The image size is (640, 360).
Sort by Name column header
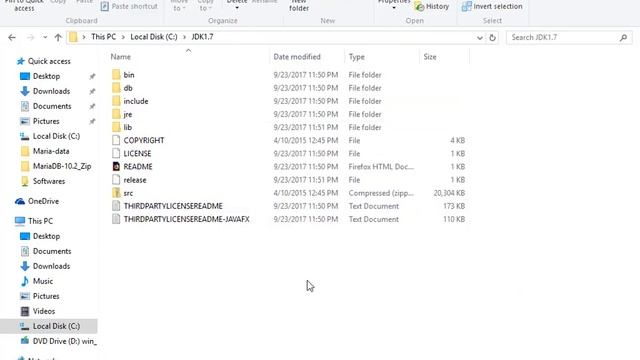tap(121, 57)
